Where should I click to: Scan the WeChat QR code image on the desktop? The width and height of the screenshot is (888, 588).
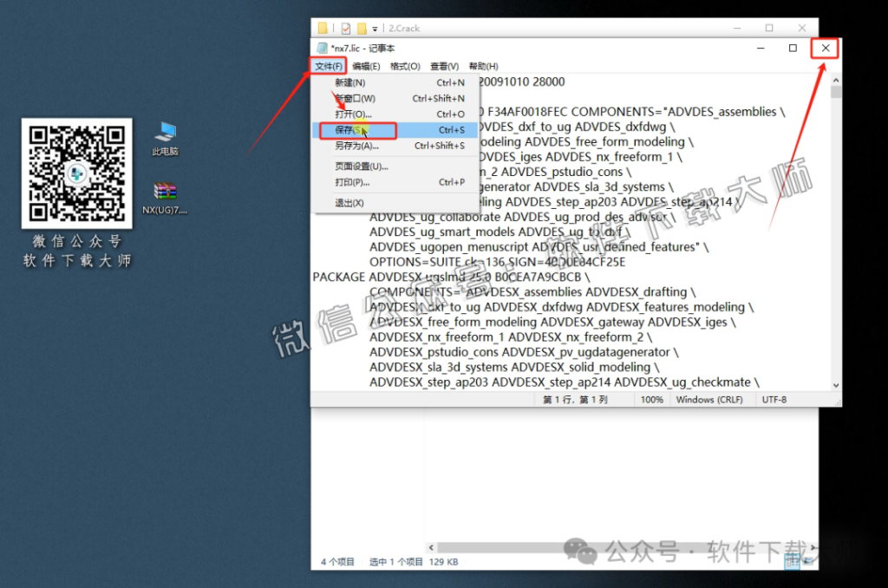point(76,173)
